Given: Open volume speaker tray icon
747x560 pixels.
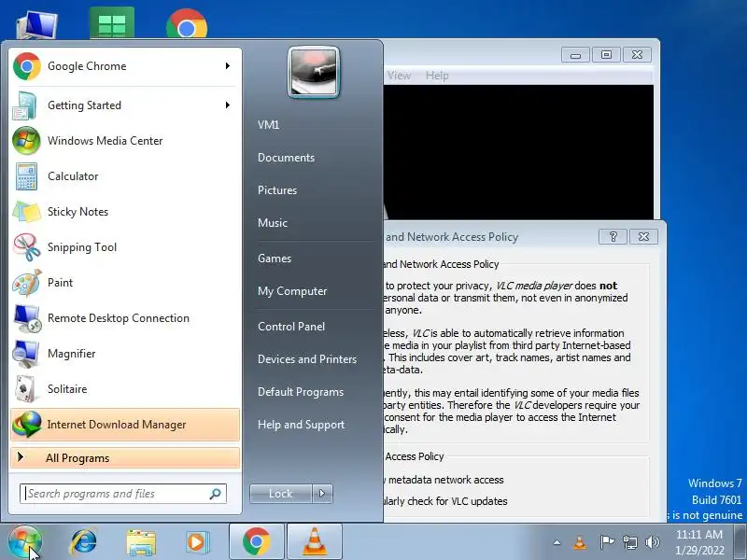Looking at the screenshot, I should (652, 542).
